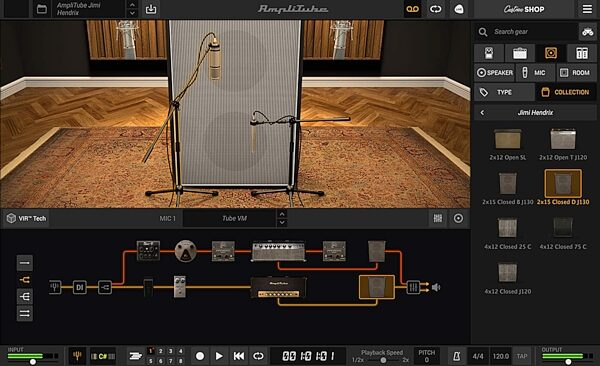Open the looper icon in the header

435,9
